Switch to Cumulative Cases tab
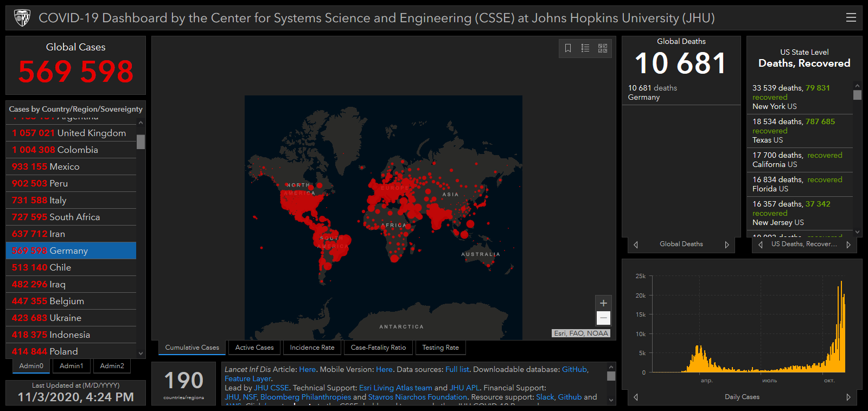 click(192, 348)
